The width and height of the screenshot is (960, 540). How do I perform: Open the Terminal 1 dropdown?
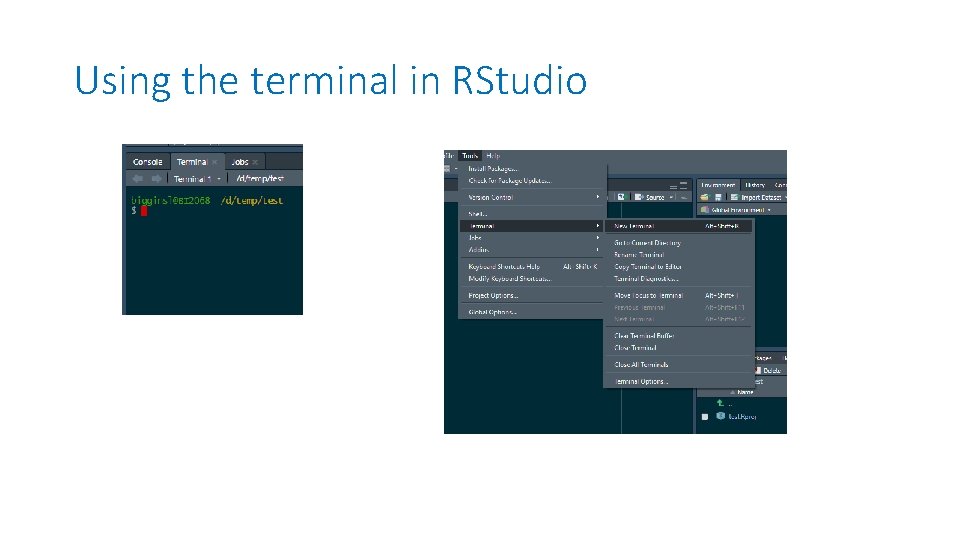(x=197, y=179)
